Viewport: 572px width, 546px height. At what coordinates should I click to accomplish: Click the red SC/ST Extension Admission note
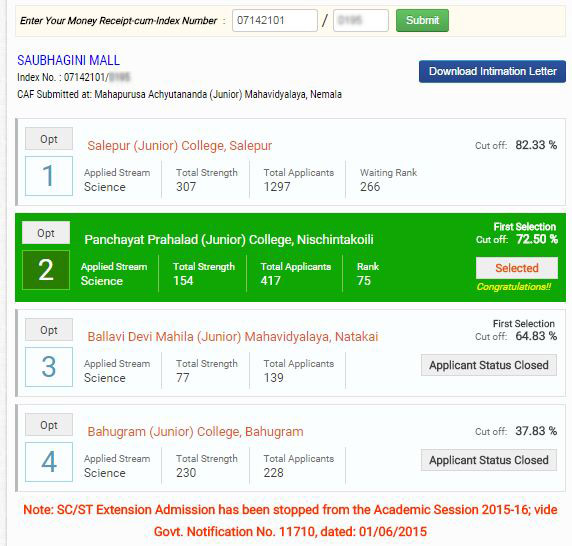coord(290,510)
